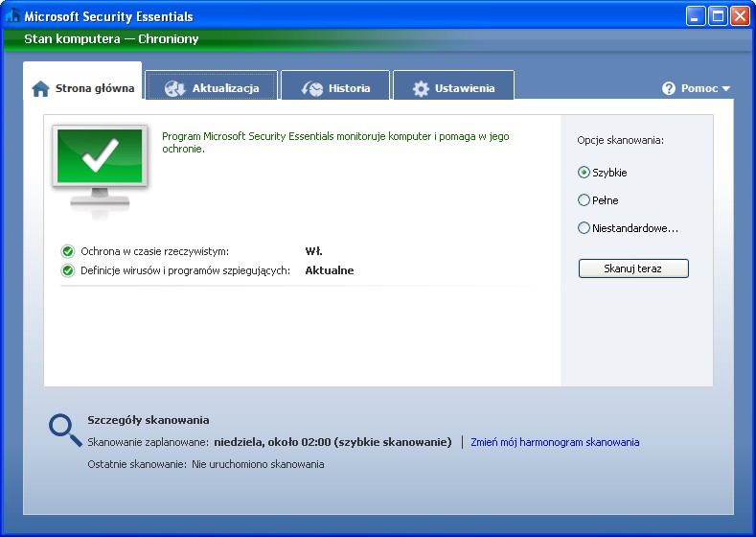
Task: Expand the Pomoc dropdown arrow
Action: 725,89
